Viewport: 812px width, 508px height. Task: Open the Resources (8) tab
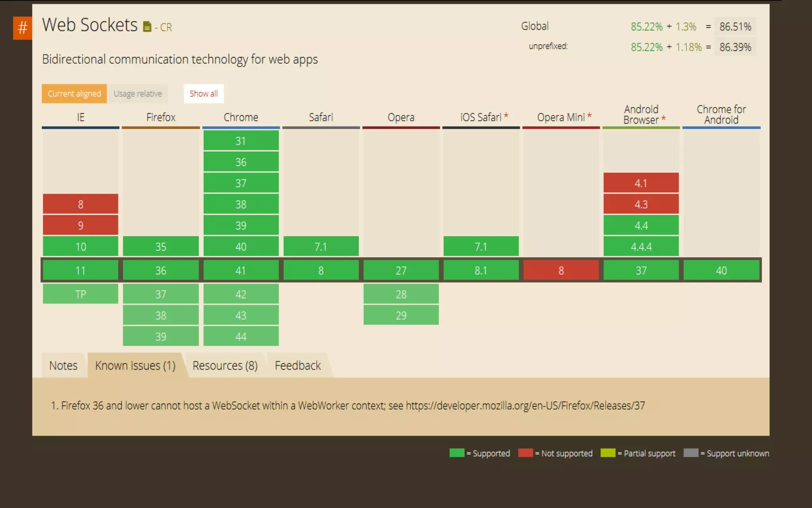(x=225, y=365)
